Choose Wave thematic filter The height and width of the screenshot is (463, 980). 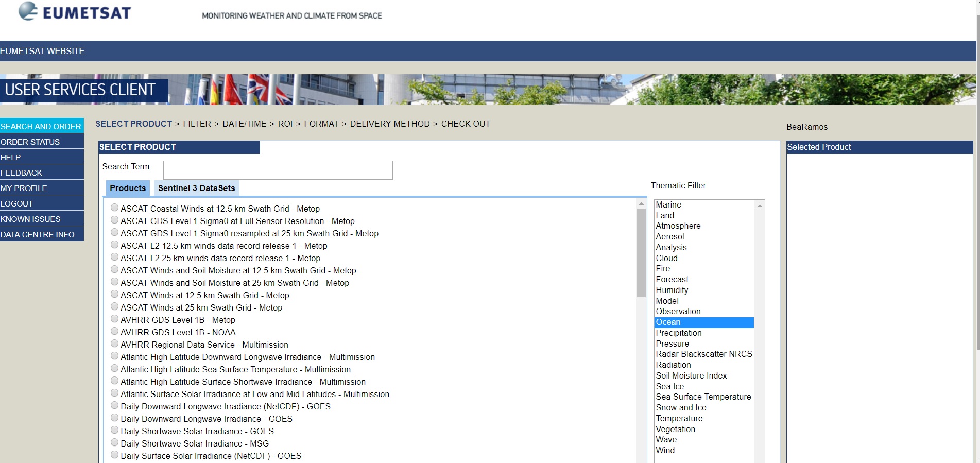click(704, 439)
